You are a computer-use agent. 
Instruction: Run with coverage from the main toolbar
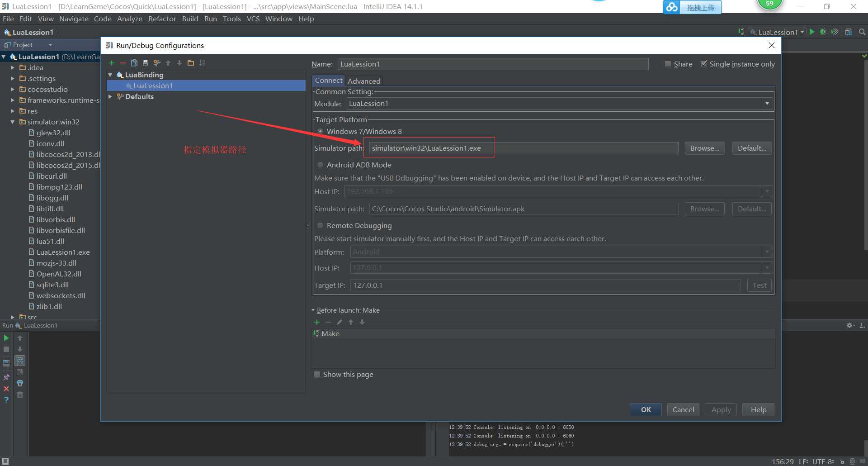tap(835, 32)
